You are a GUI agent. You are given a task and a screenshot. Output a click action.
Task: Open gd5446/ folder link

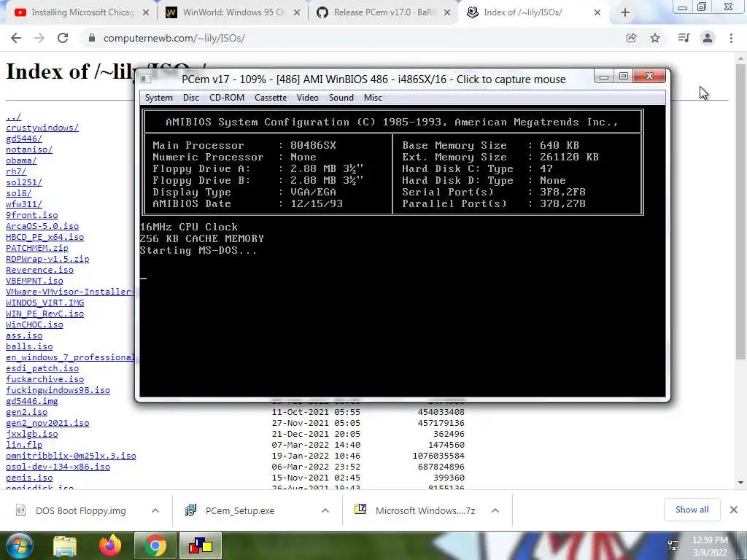click(x=24, y=139)
